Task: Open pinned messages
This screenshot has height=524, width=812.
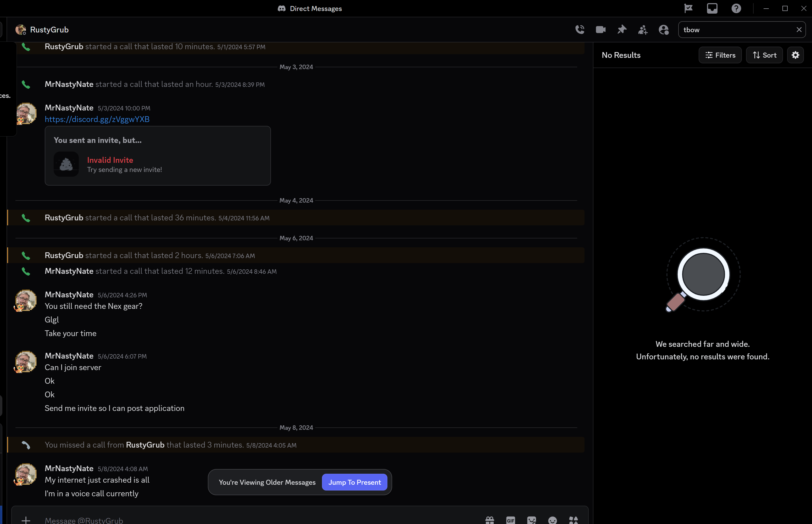Action: 622,30
